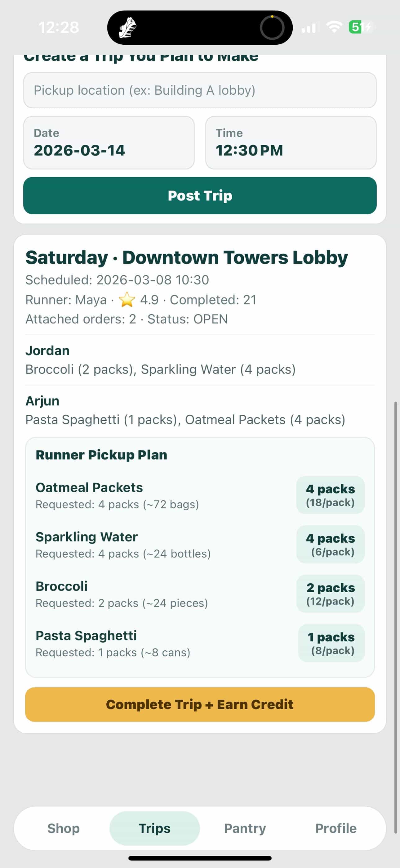This screenshot has width=400, height=868.
Task: Open the Pantry tab
Action: point(245,828)
